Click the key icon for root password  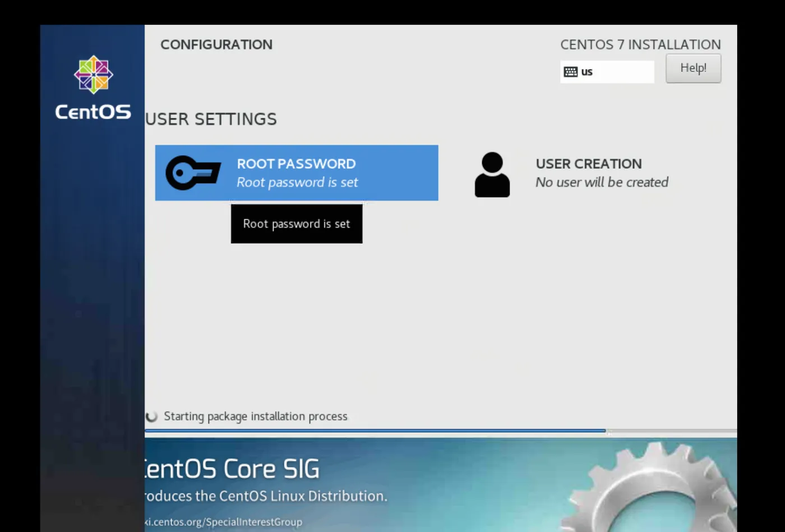click(x=193, y=173)
